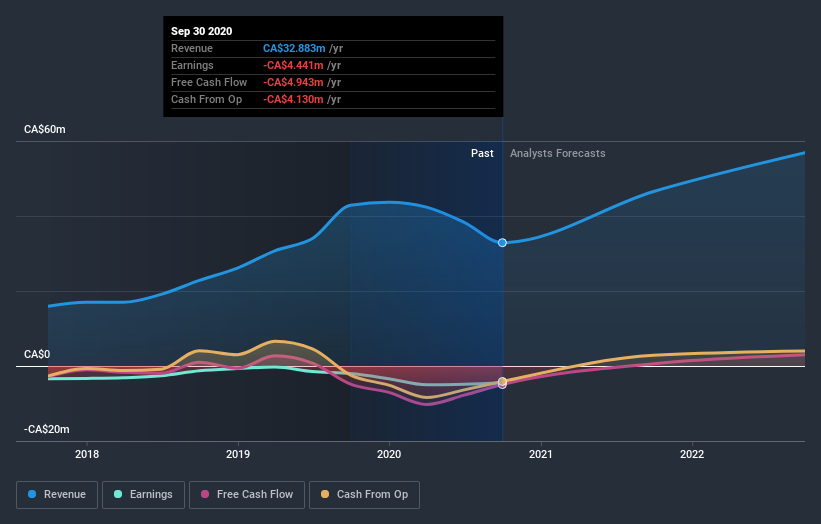Click the CA$60m y-axis label

click(45, 129)
